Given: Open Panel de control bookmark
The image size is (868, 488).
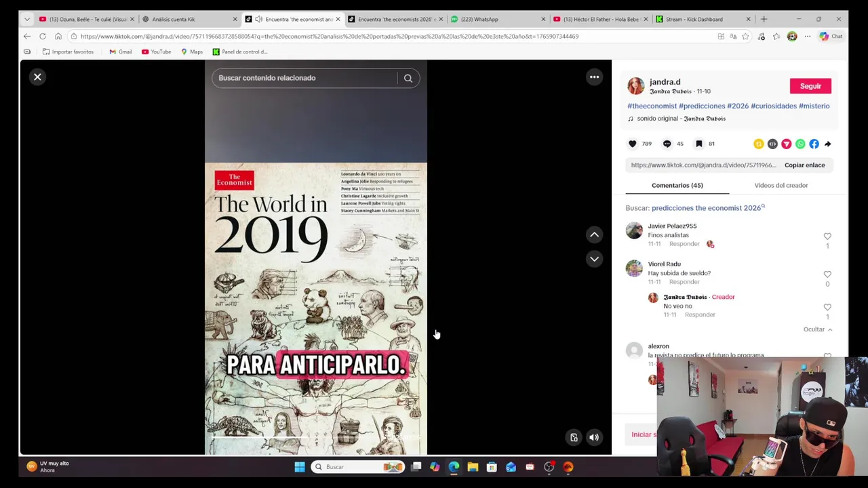Looking at the screenshot, I should tap(240, 52).
